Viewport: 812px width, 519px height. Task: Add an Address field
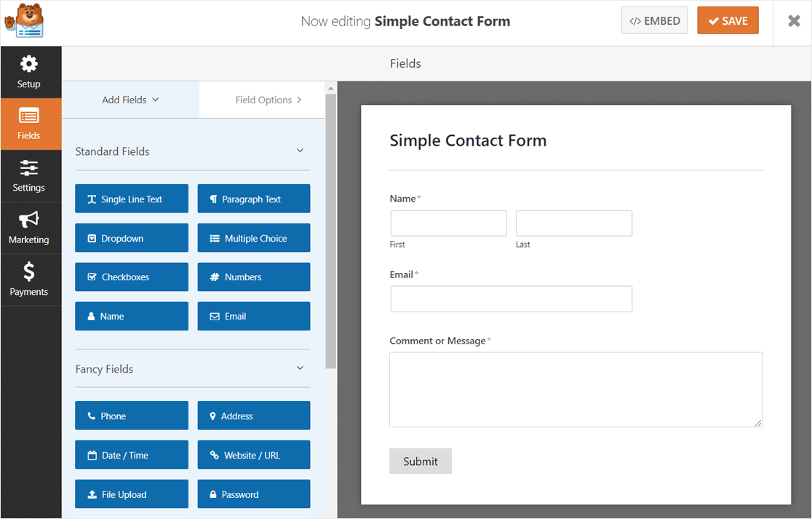[253, 415]
